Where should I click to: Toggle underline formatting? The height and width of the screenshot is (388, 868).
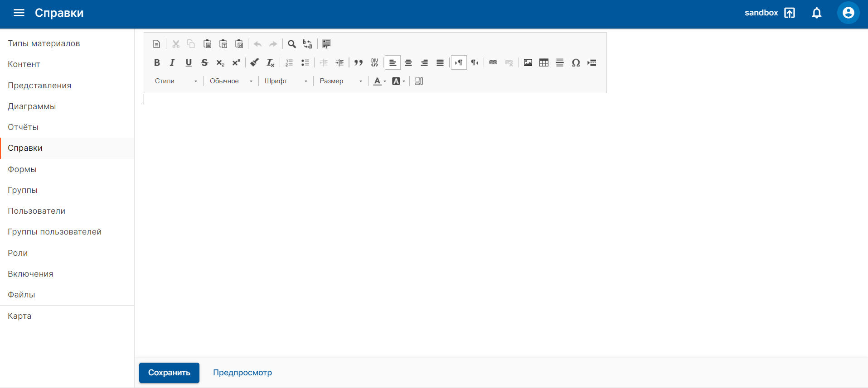189,62
